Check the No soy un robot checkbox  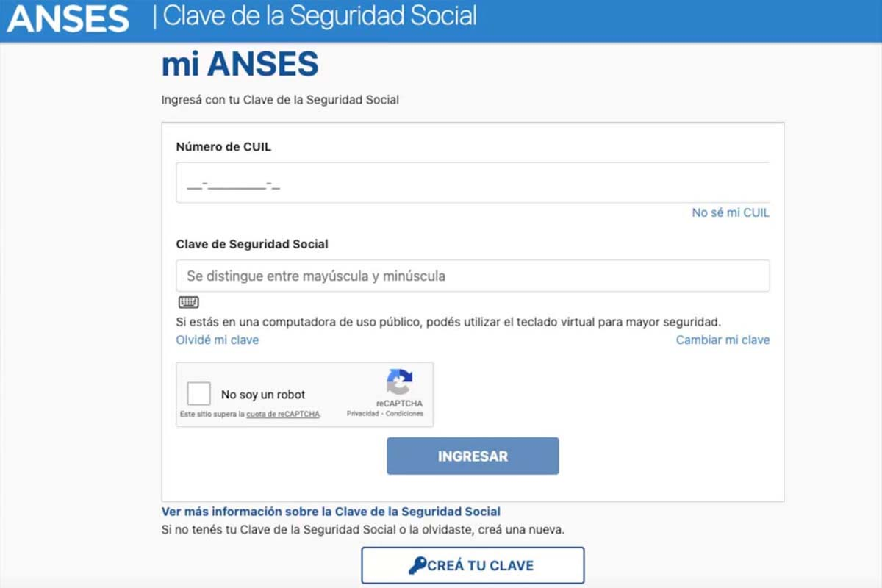pos(198,392)
